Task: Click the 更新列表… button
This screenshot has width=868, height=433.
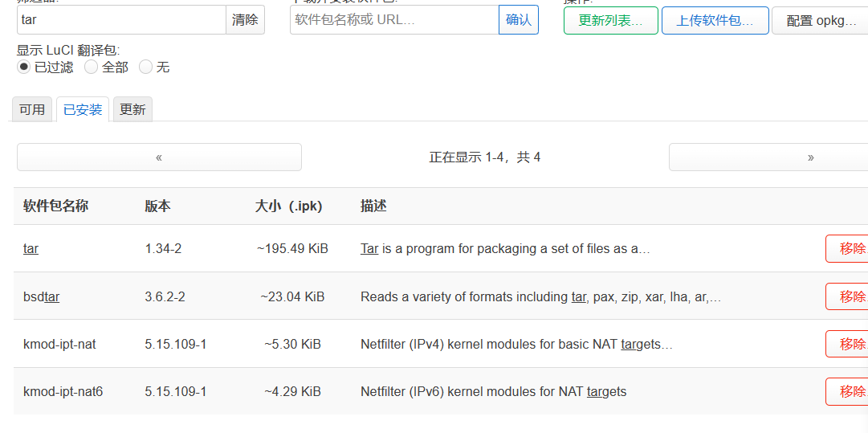Action: tap(610, 21)
